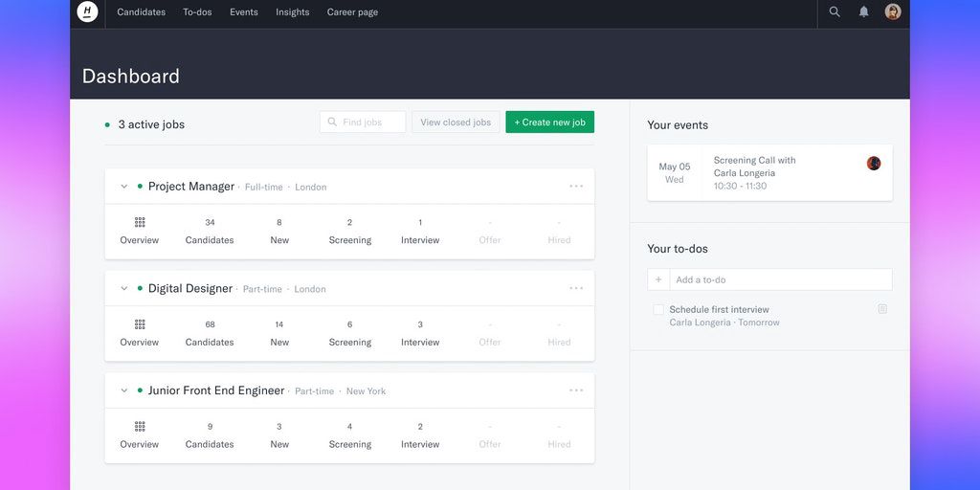Go to Candidates in top navigation
This screenshot has width=980, height=490.
pyautogui.click(x=141, y=12)
